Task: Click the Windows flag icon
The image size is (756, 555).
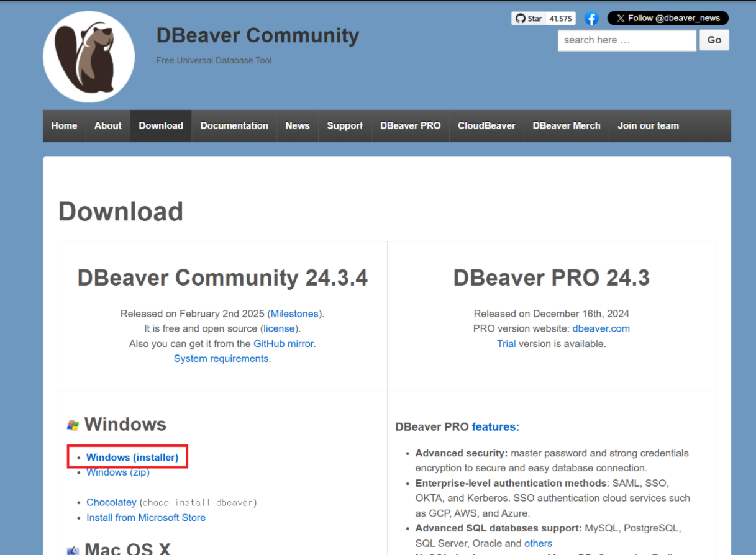Action: coord(73,425)
